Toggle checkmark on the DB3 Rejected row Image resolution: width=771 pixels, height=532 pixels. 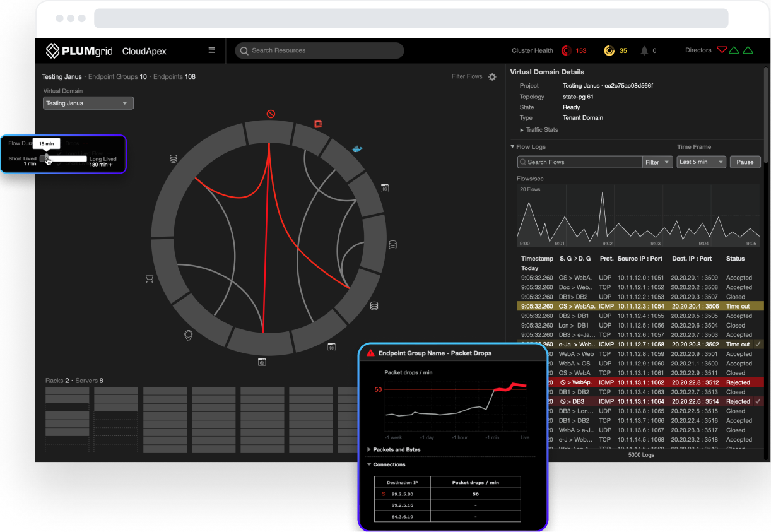point(758,401)
